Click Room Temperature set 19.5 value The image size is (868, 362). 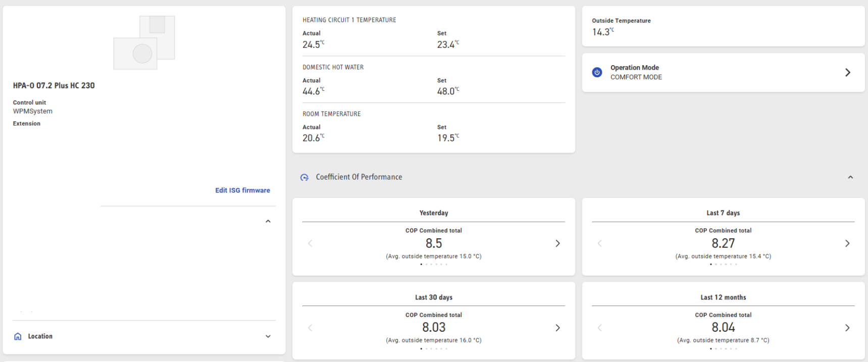tap(448, 138)
